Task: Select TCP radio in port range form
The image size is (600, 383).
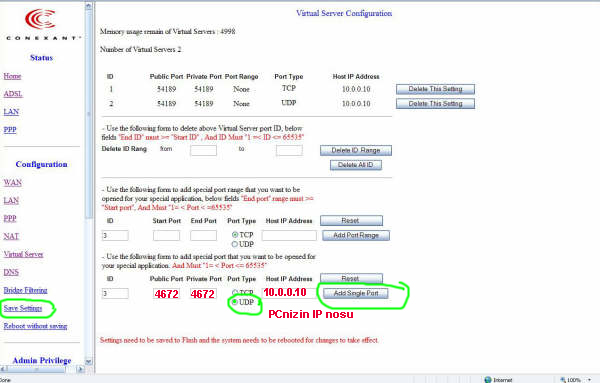Action: tap(235, 235)
